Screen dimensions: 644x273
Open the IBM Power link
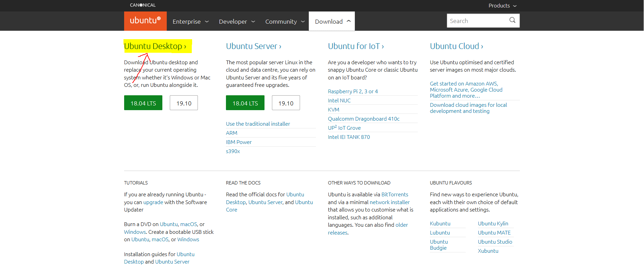(x=239, y=142)
